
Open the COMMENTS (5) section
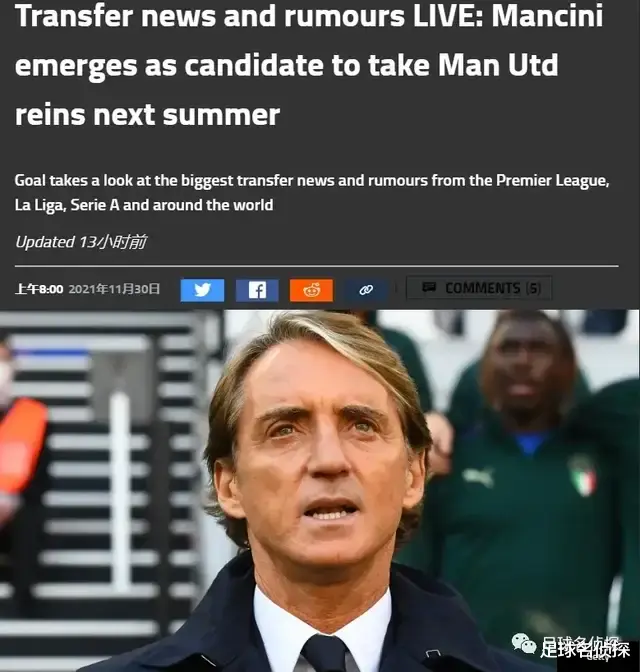(x=479, y=288)
